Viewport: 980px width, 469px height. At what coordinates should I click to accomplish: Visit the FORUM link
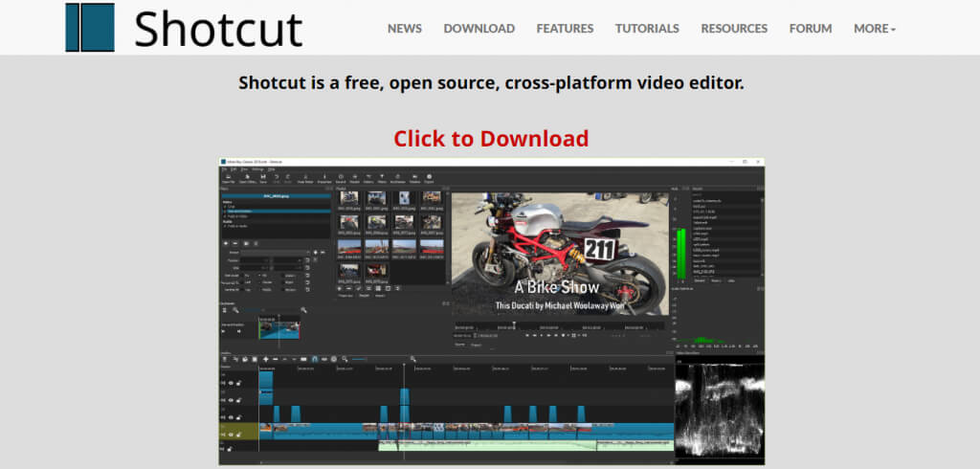point(810,29)
